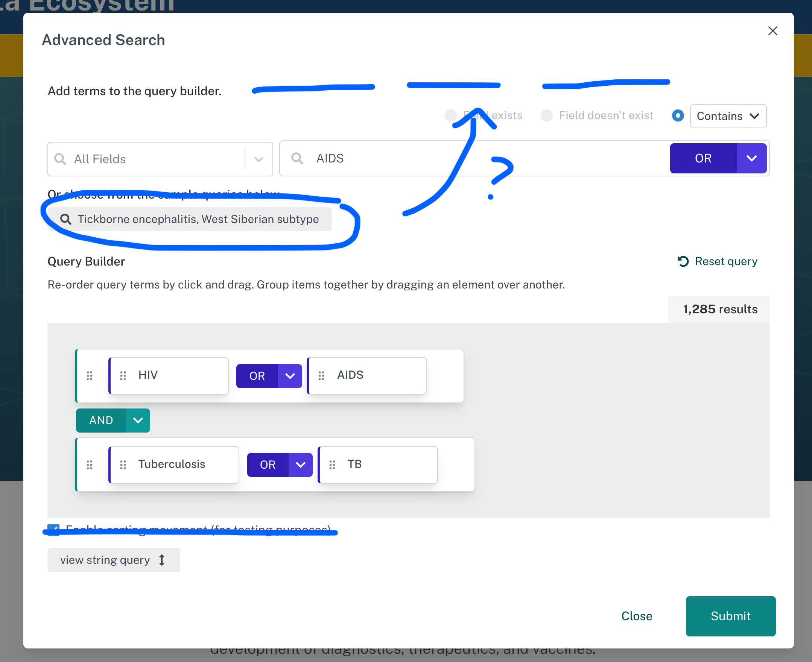Submit the advanced search query

point(730,616)
